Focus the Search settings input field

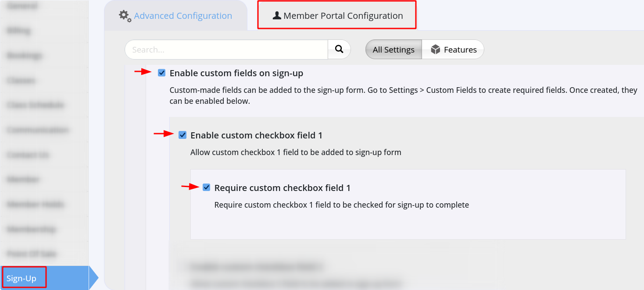click(x=226, y=50)
